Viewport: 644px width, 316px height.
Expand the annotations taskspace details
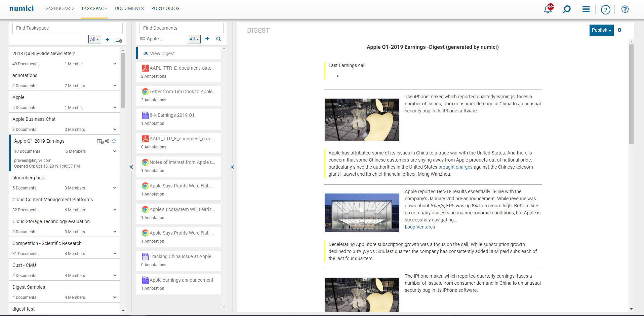tap(115, 85)
